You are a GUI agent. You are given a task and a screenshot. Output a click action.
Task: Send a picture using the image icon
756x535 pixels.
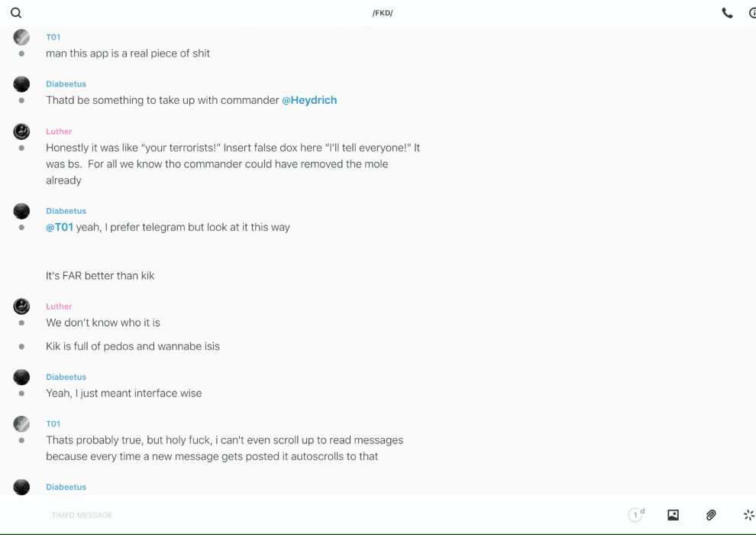[x=673, y=515]
